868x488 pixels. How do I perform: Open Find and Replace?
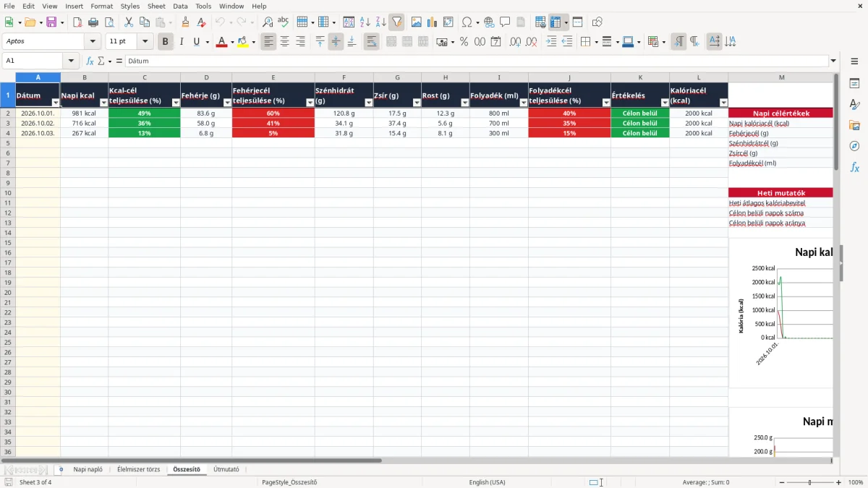[268, 22]
